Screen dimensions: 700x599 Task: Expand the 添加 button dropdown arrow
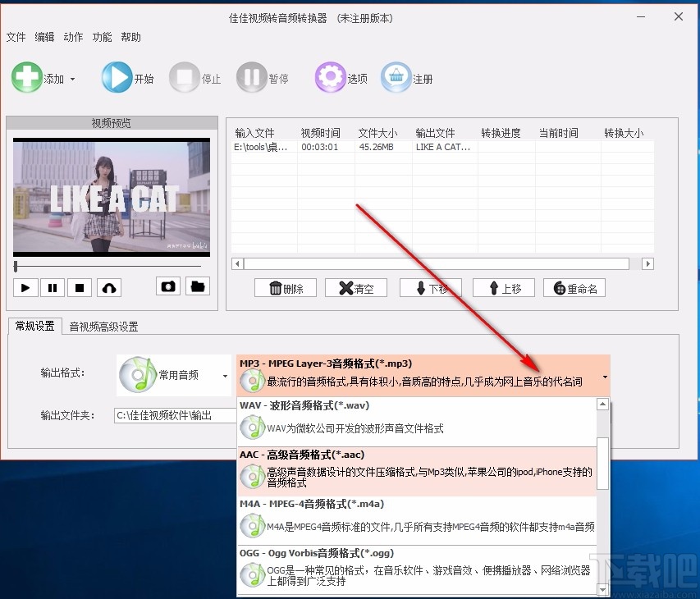[72, 78]
